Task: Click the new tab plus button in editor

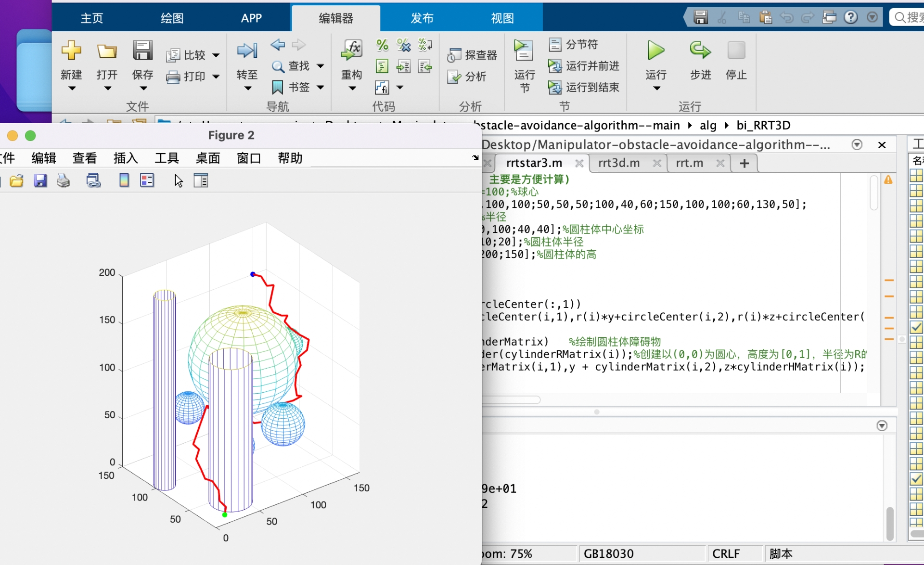Action: [x=744, y=163]
